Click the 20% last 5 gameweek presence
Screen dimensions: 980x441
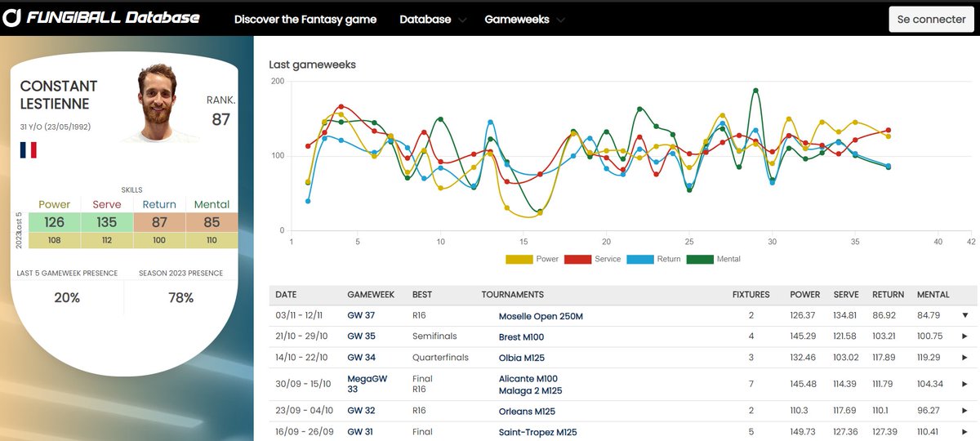click(67, 298)
